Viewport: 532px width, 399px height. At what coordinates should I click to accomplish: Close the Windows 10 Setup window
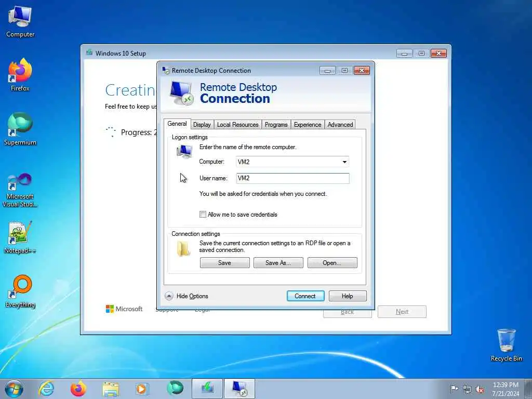pos(438,54)
